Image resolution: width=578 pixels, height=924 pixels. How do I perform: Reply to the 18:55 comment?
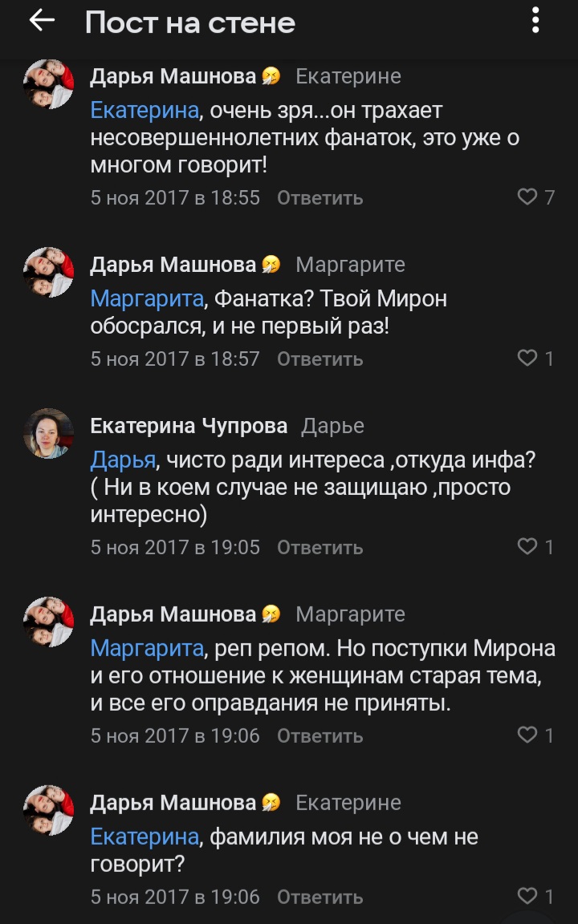click(x=320, y=197)
